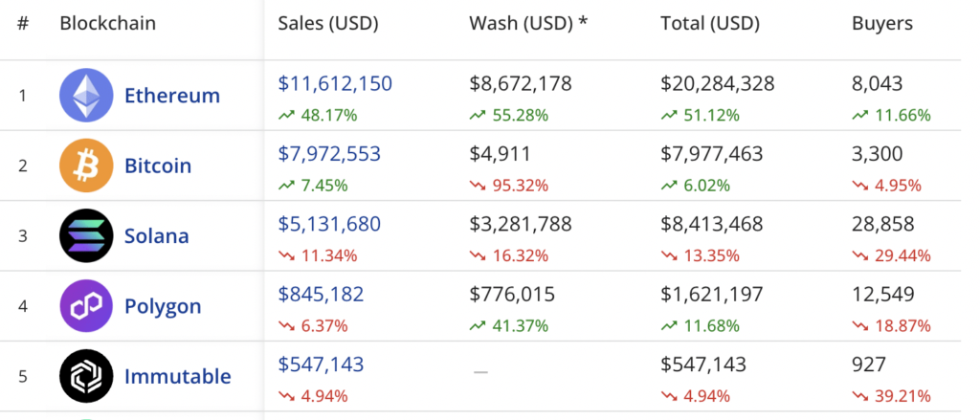Open the Ethereum blockchain link

point(172,96)
